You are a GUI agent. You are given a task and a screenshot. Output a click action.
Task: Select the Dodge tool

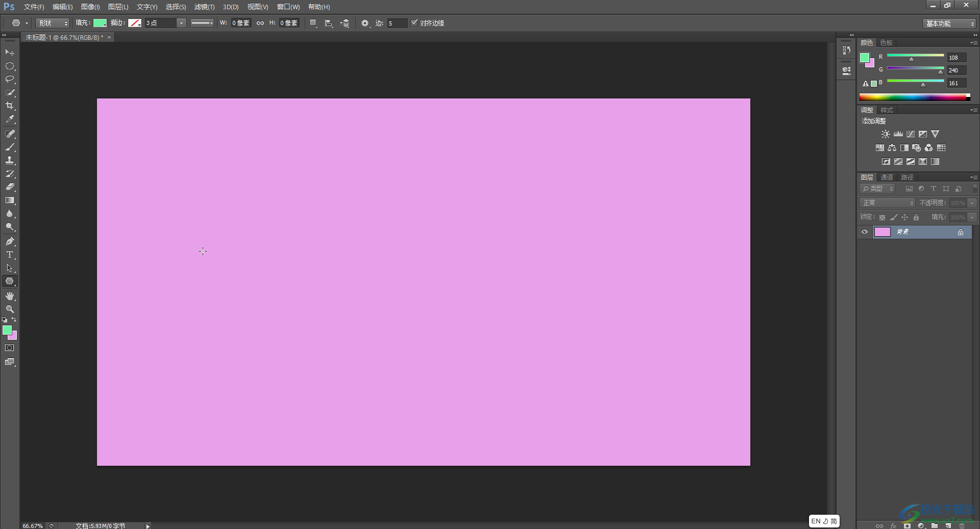(x=10, y=226)
